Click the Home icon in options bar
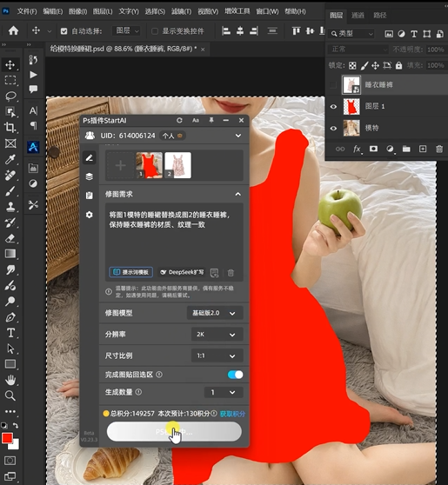This screenshot has width=448, height=485. point(13,30)
